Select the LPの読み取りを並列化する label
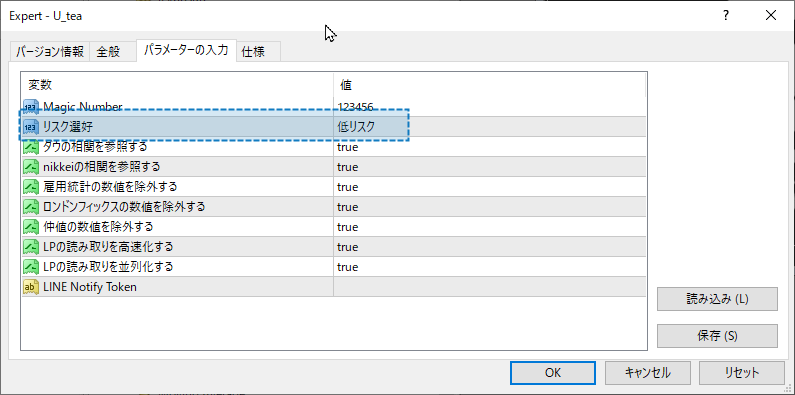Image resolution: width=795 pixels, height=395 pixels. 108,267
